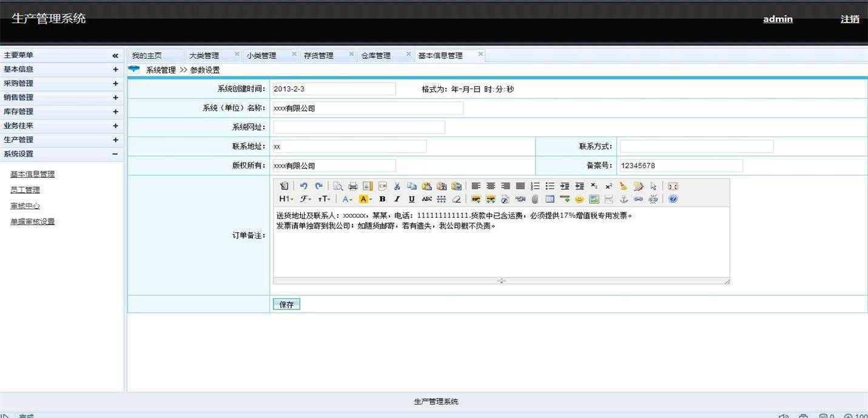Open the 员工管理 link in sidebar
The width and height of the screenshot is (868, 418).
[25, 190]
